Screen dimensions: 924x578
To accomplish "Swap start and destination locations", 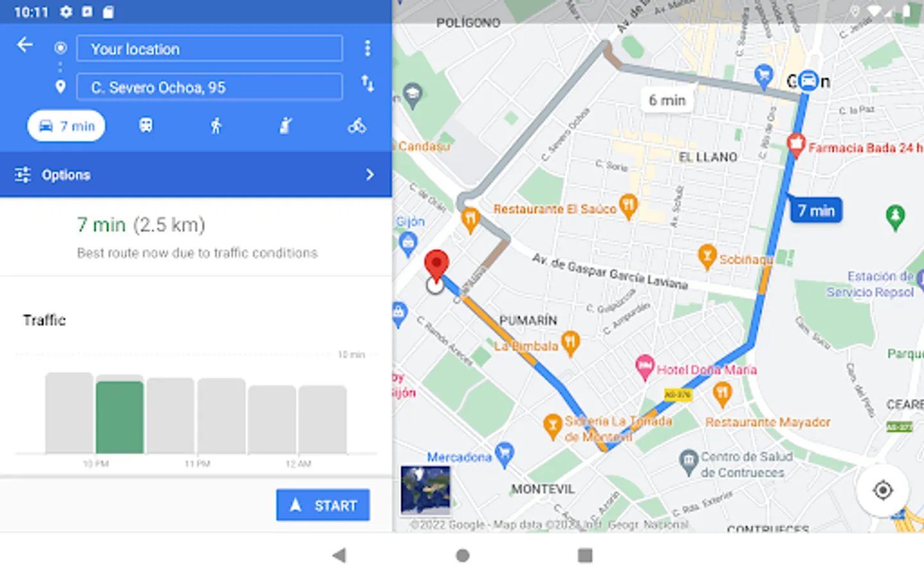I will pyautogui.click(x=368, y=83).
